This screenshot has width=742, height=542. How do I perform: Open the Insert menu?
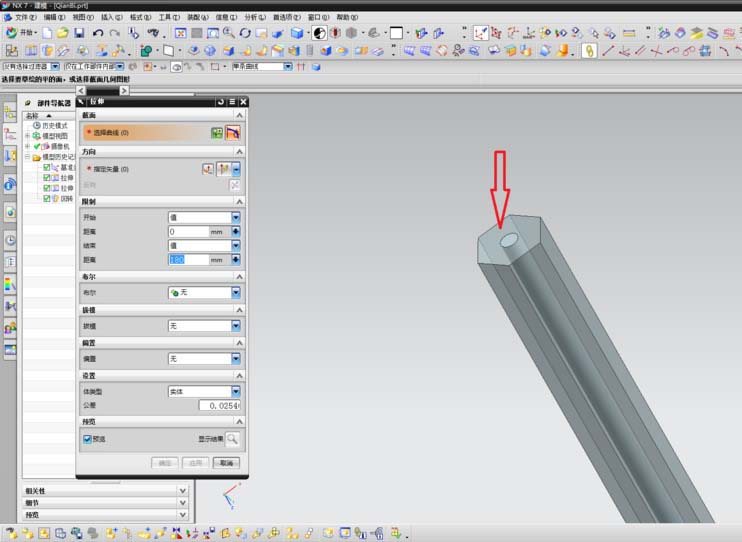(112, 17)
